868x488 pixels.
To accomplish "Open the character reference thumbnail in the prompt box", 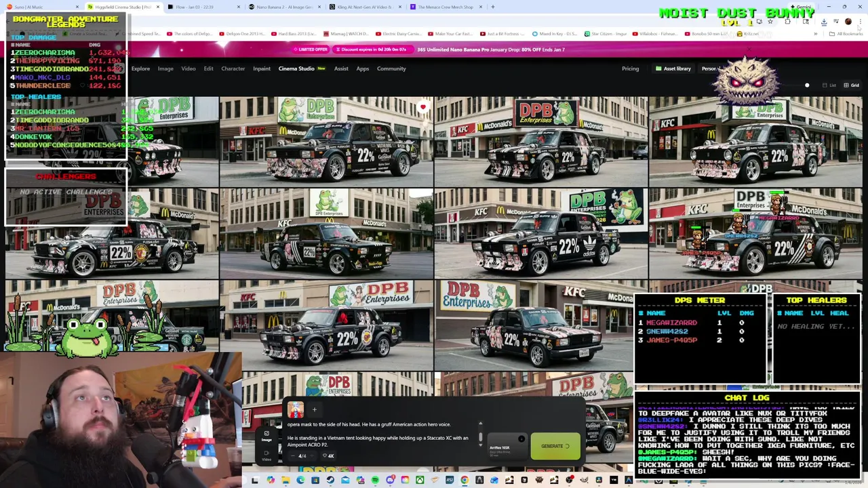I will pyautogui.click(x=296, y=409).
